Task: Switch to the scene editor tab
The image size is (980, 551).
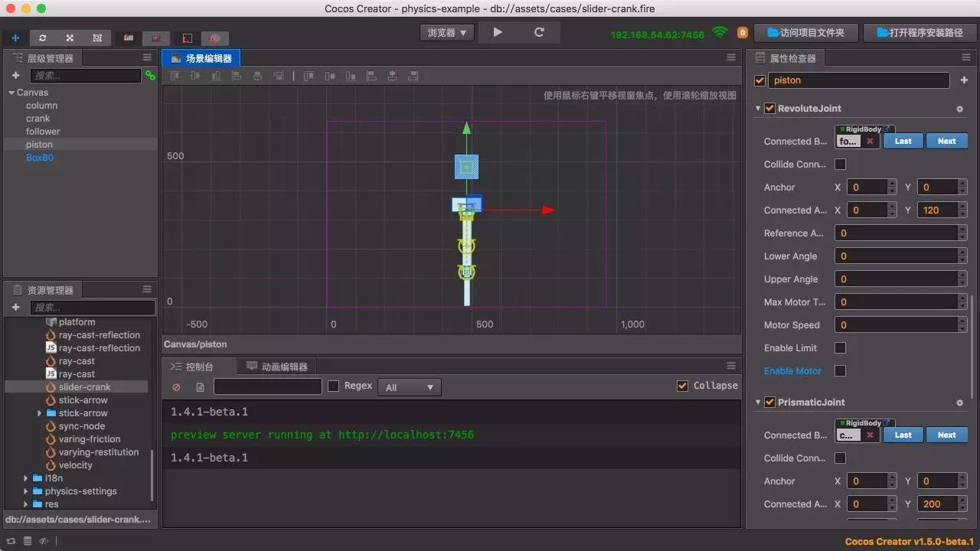Action: pyautogui.click(x=201, y=58)
